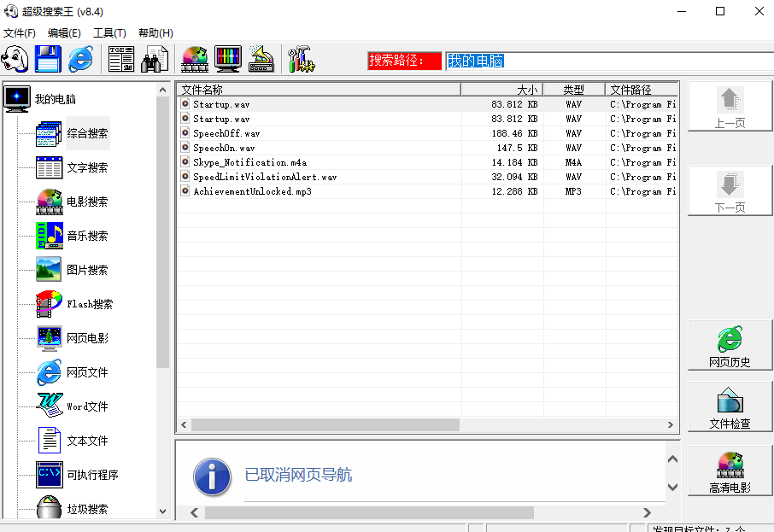Image resolution: width=774 pixels, height=532 pixels.
Task: Click the file list horizontal scrollbar thumb
Action: [x=325, y=424]
